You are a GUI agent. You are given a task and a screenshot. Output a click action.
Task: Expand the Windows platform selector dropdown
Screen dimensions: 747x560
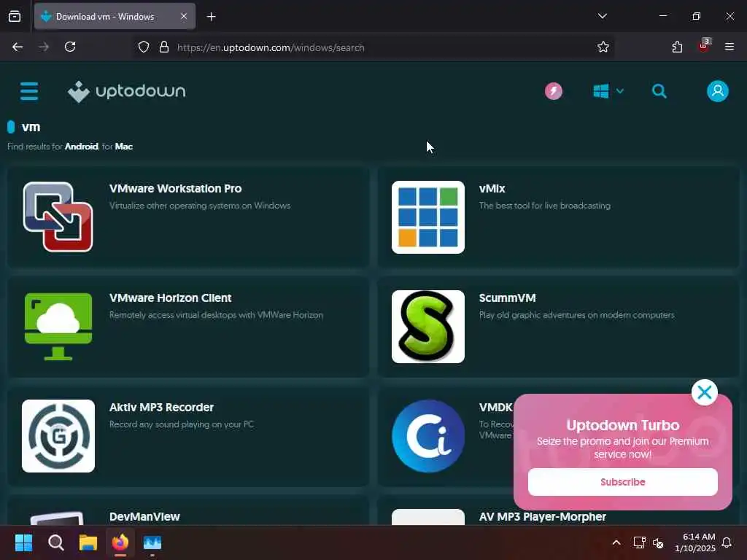[x=608, y=91]
